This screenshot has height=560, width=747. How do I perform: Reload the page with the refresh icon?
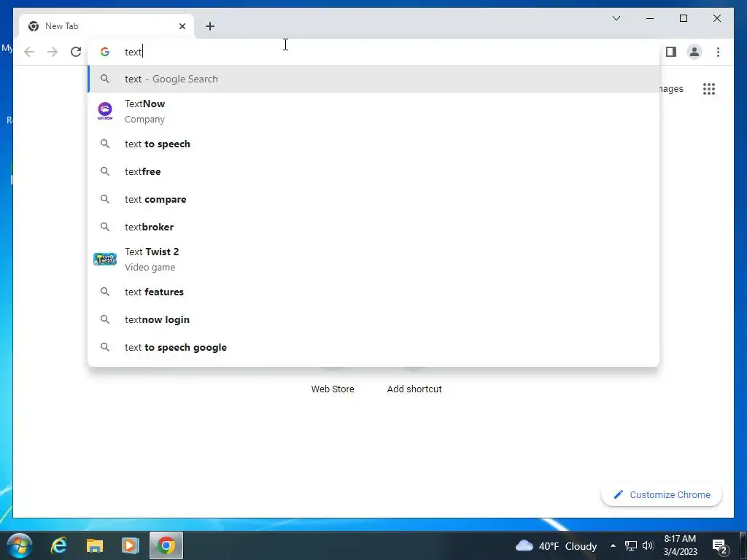(76, 52)
